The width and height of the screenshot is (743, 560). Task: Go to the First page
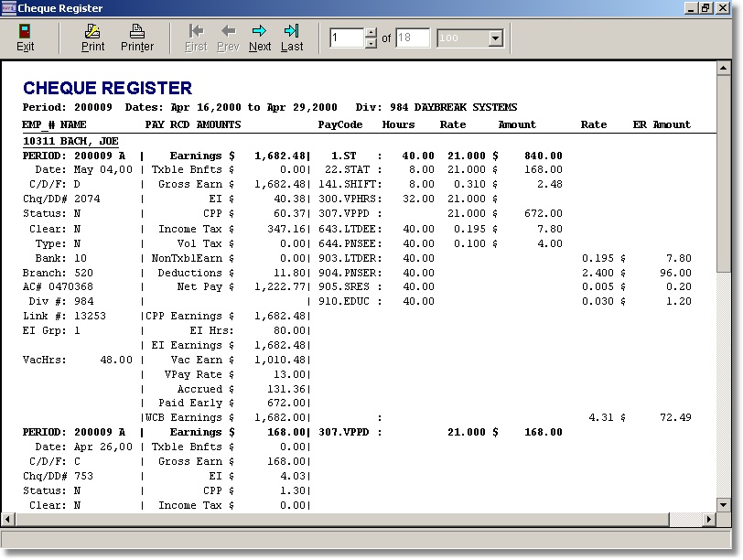tap(196, 32)
